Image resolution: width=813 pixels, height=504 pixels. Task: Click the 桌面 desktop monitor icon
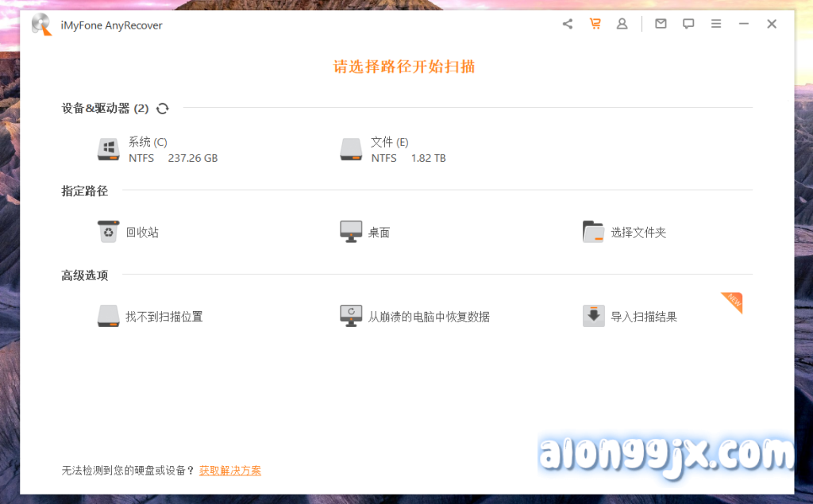[351, 232]
